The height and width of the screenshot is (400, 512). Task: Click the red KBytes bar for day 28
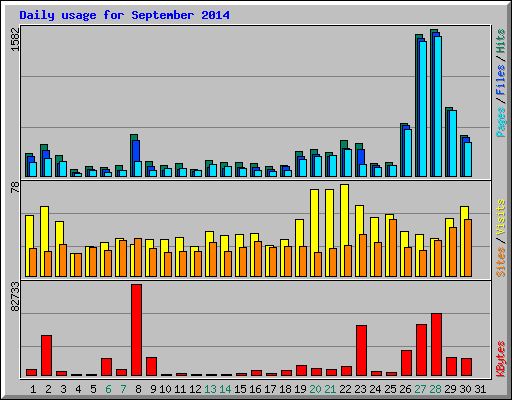(436, 344)
